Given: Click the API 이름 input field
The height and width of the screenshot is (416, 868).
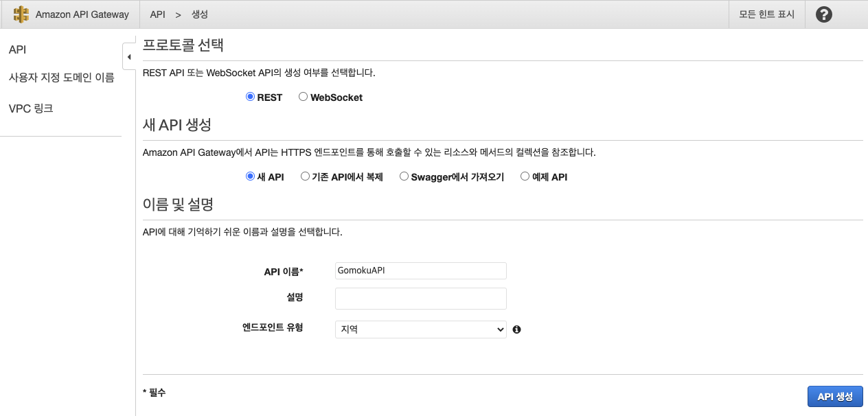Looking at the screenshot, I should pos(421,270).
